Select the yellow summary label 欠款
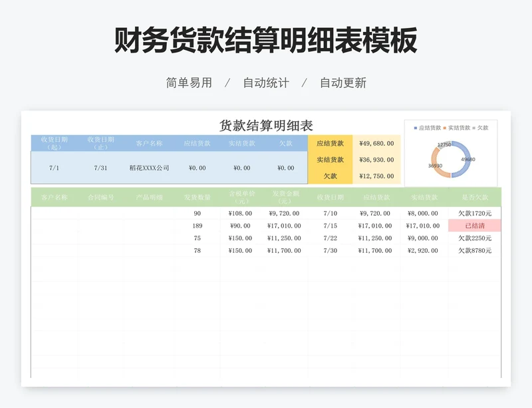Viewport: 532px width, 408px height. point(330,176)
